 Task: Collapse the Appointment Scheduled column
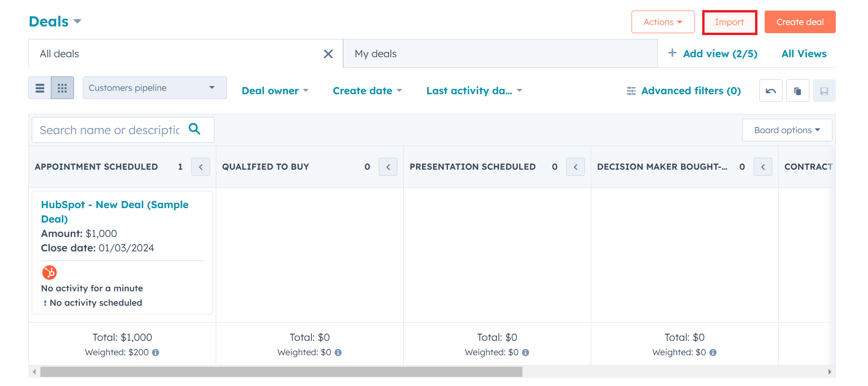click(x=201, y=167)
